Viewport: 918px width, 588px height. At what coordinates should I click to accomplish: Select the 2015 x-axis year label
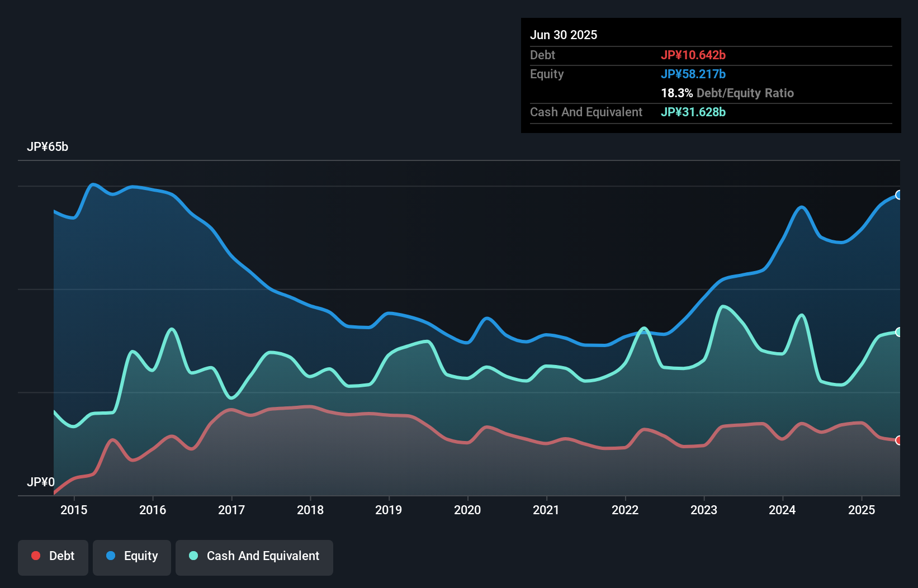click(x=74, y=510)
